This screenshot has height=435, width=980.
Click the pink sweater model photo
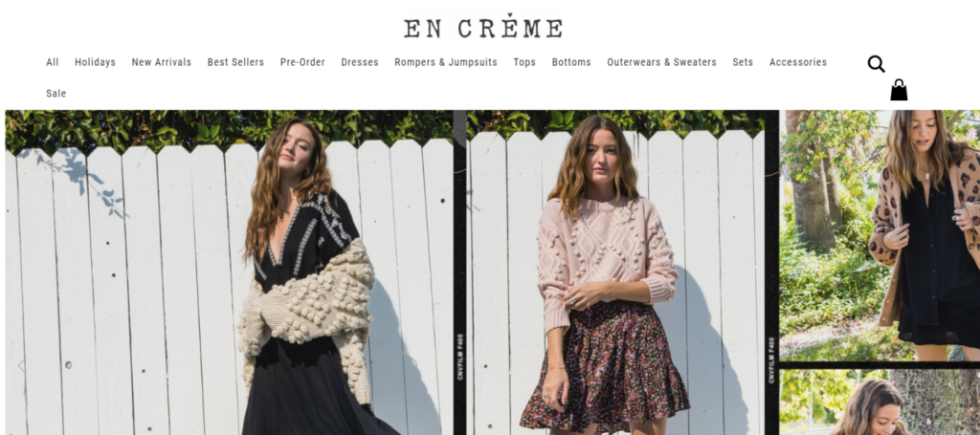tap(615, 272)
